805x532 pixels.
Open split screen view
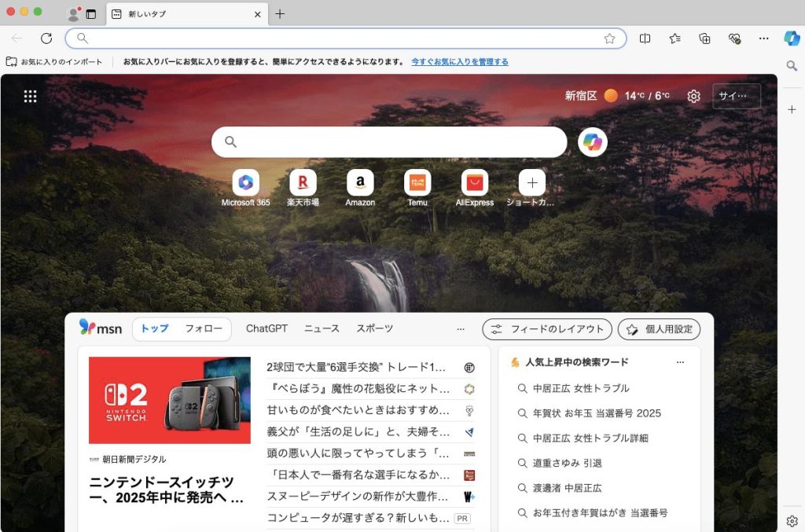pyautogui.click(x=645, y=38)
